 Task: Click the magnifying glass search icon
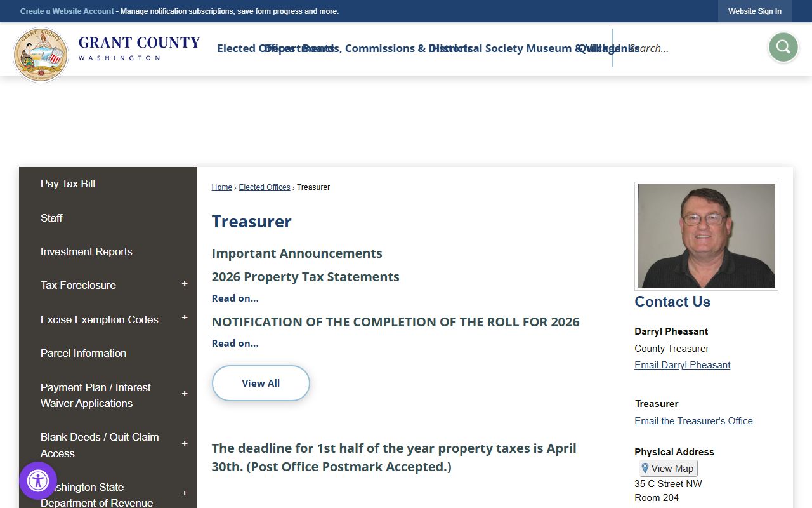point(783,47)
